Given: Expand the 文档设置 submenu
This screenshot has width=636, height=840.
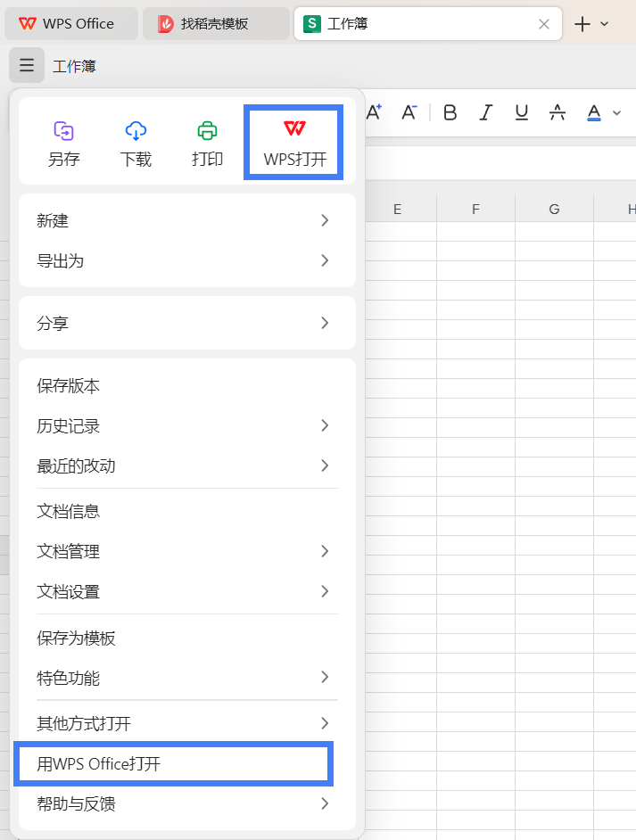Looking at the screenshot, I should pyautogui.click(x=187, y=591).
